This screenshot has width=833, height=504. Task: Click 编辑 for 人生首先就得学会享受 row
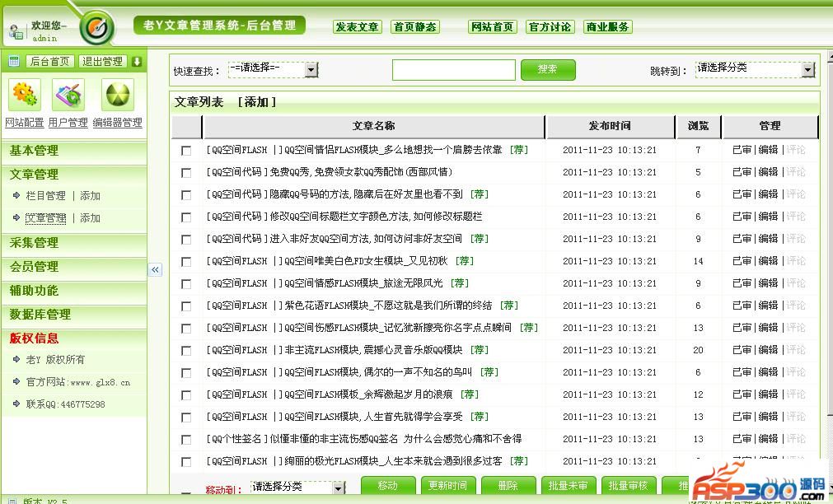(x=768, y=417)
